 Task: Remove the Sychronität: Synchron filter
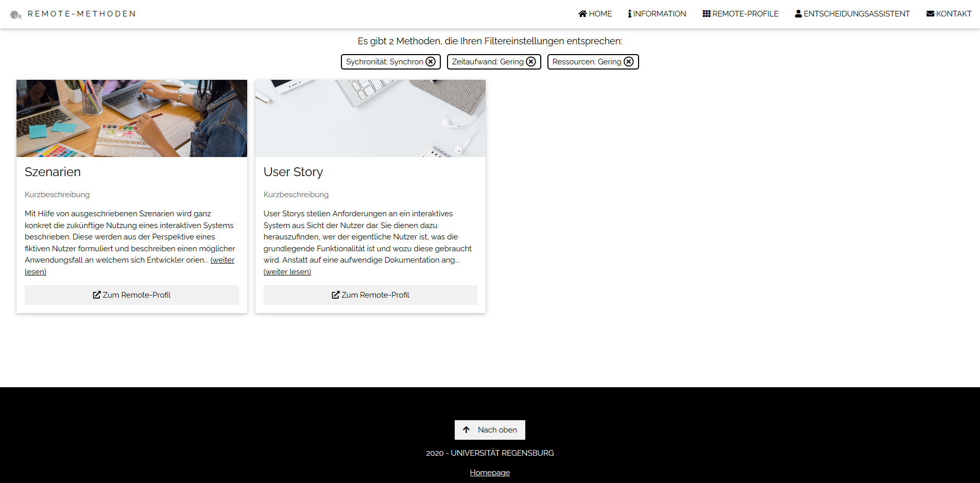tap(431, 62)
